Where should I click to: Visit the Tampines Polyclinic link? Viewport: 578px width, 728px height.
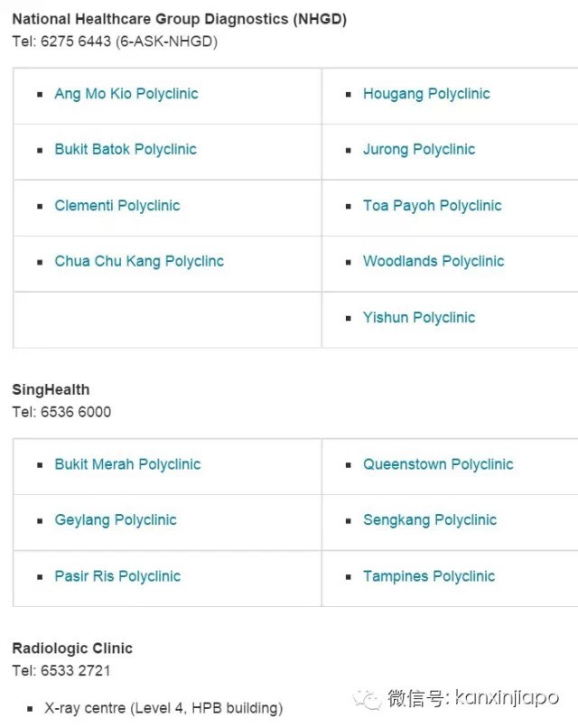(x=429, y=576)
